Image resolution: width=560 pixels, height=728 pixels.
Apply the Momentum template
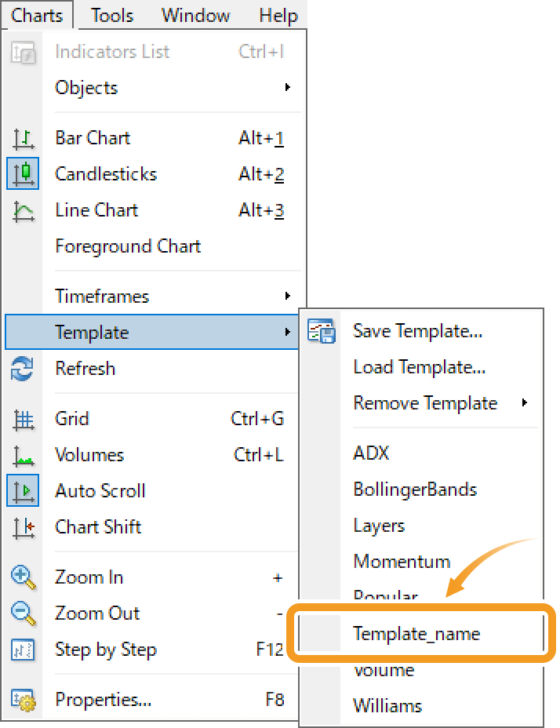pos(402,562)
